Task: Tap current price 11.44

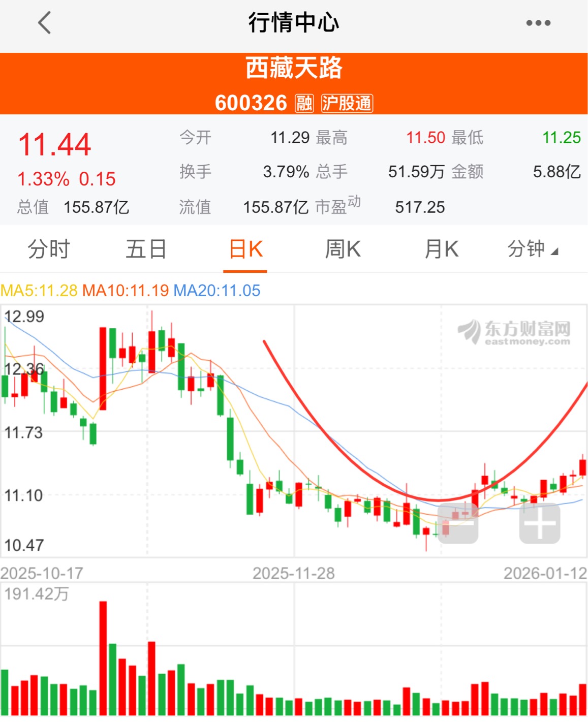Action: click(x=55, y=145)
